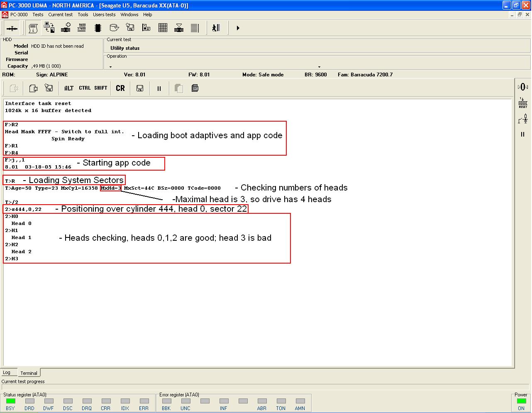Click the PC-3000 app icon in title bar

coord(4,5)
